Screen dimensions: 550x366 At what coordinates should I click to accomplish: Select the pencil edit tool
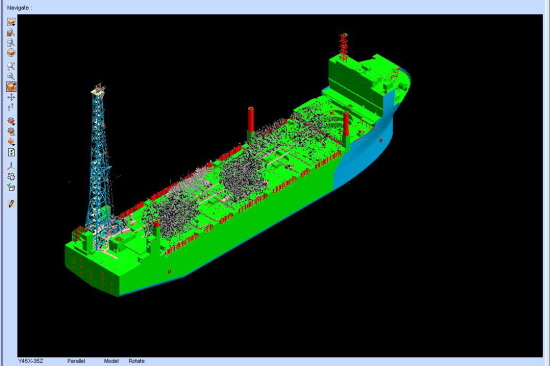11,204
